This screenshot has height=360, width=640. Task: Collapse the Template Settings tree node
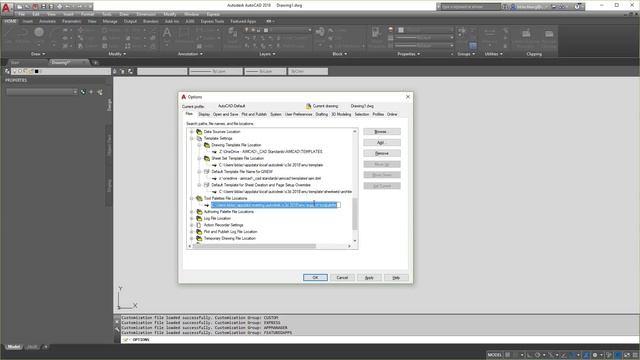click(x=191, y=138)
